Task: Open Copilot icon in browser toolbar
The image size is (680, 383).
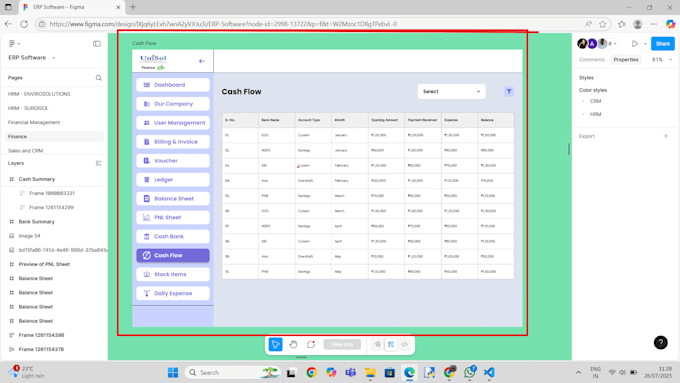Action: click(670, 24)
